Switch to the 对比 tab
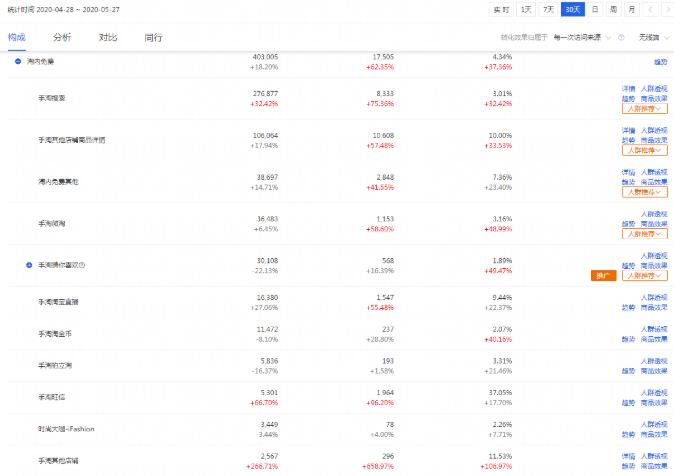674x476 pixels. click(x=108, y=37)
